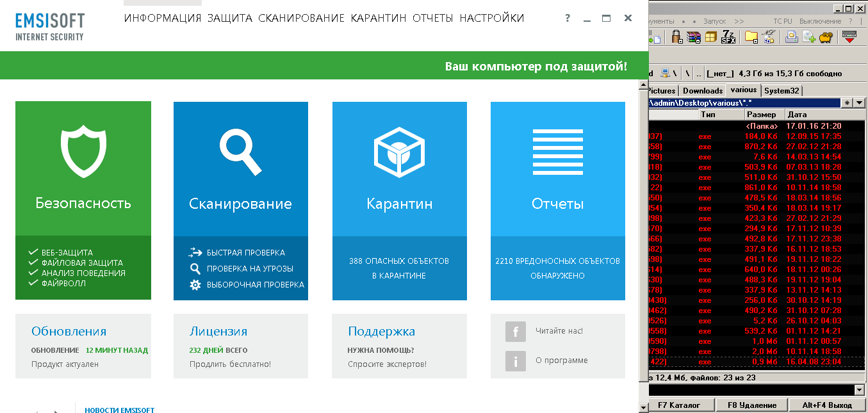Sort files by Размер column

point(764,115)
